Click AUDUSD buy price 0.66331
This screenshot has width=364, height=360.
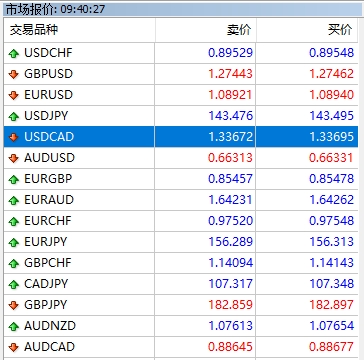coord(332,158)
